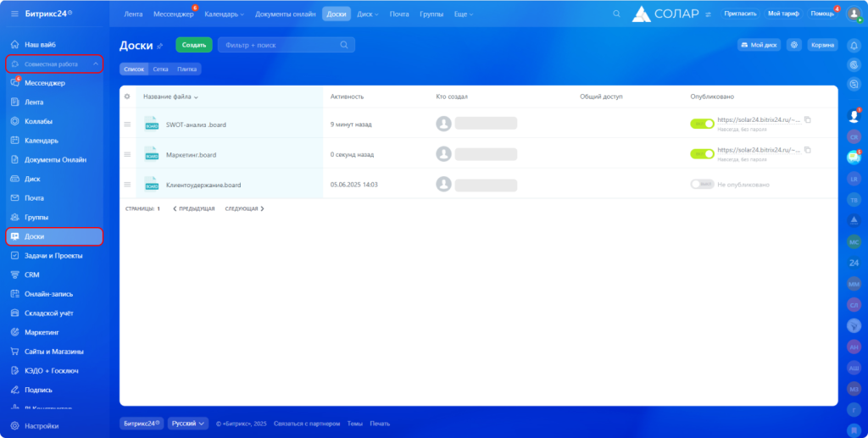
Task: Click the search magnifier in the top bar
Action: [616, 14]
